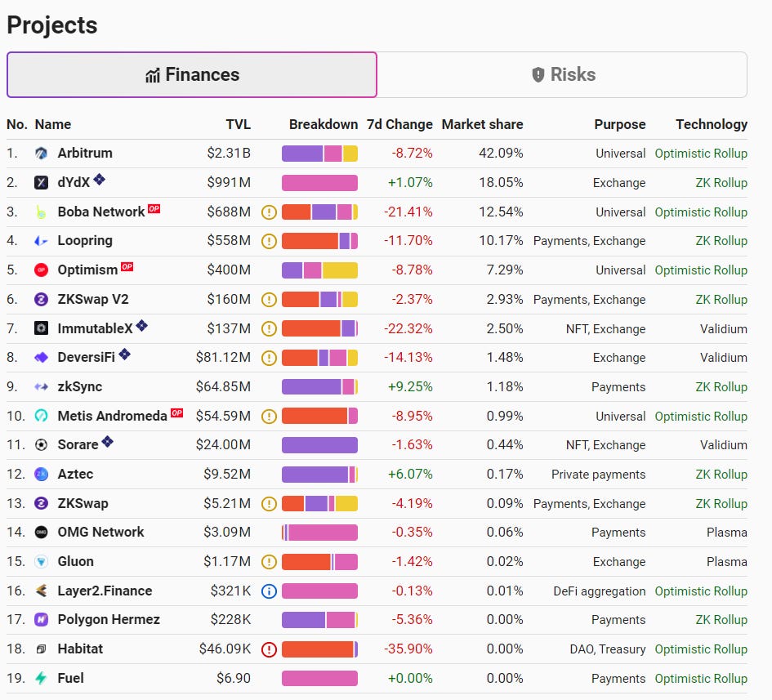Click the Validium text in DeversiFi row
This screenshot has width=772, height=700.
tap(723, 358)
